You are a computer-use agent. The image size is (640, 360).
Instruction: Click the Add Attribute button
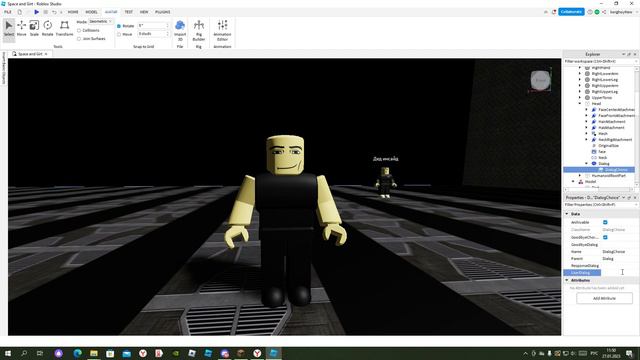[604, 298]
